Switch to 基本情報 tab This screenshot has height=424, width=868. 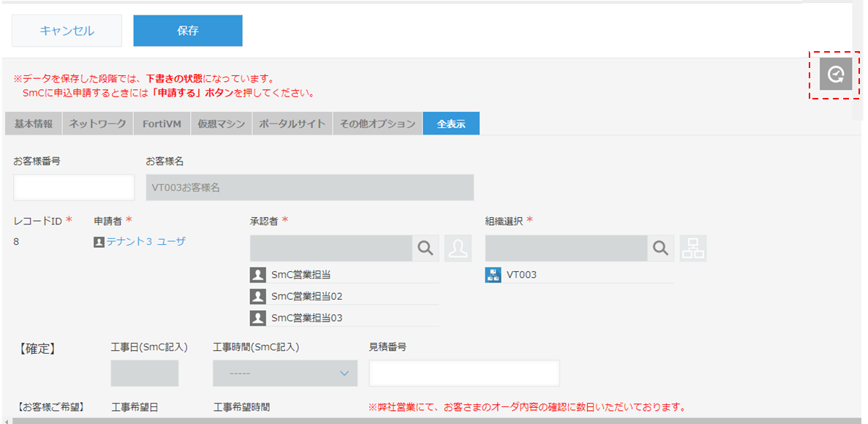click(33, 124)
